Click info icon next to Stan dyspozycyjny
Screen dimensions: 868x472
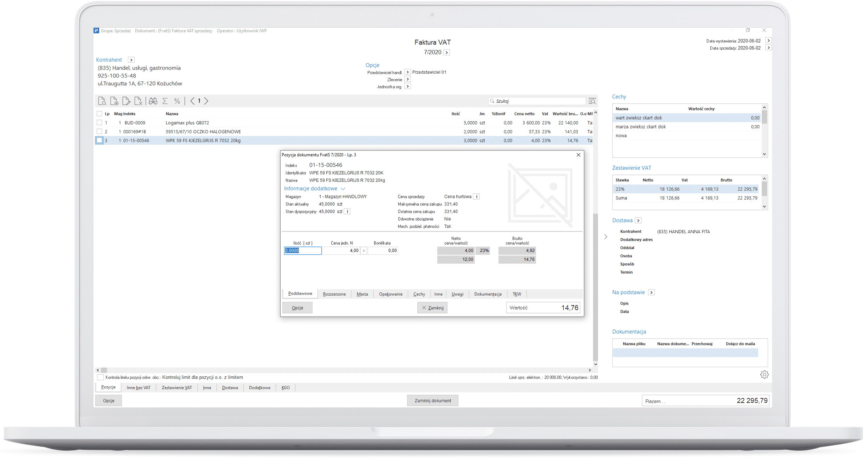(348, 211)
